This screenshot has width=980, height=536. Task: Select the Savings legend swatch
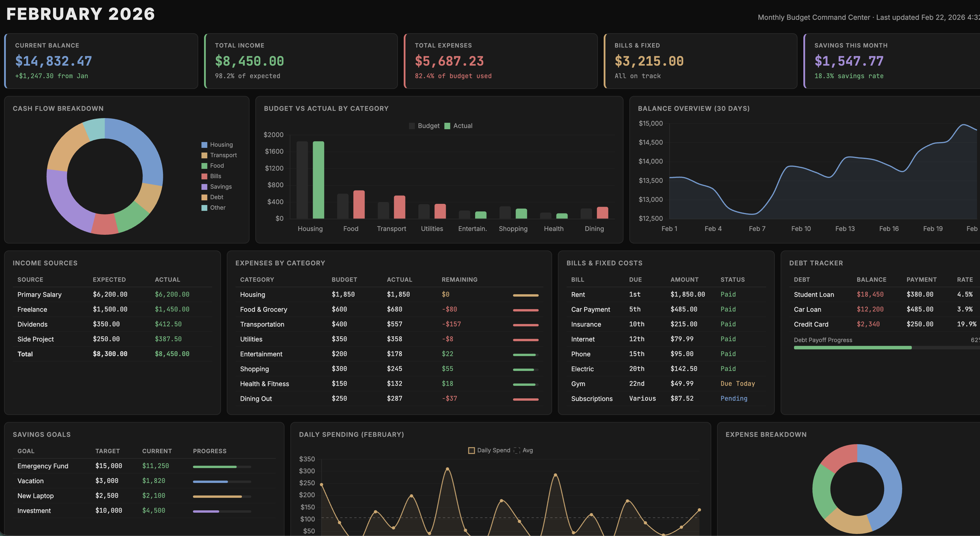[x=205, y=187]
